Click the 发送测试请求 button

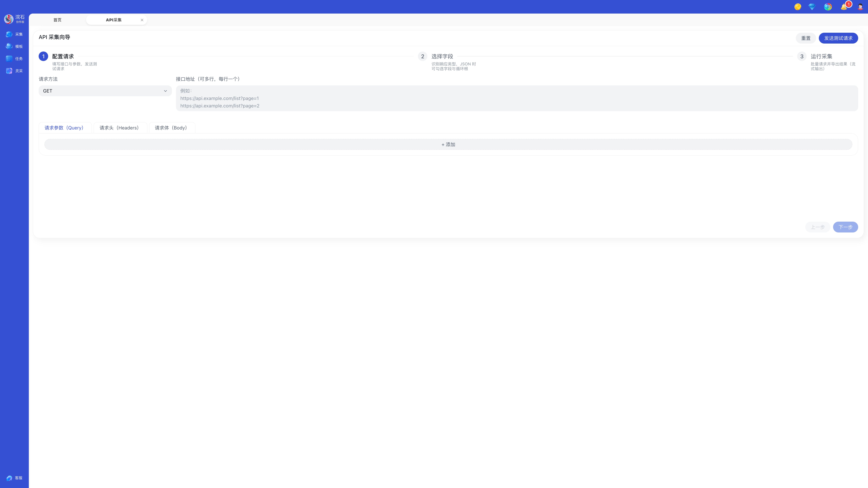click(x=838, y=38)
